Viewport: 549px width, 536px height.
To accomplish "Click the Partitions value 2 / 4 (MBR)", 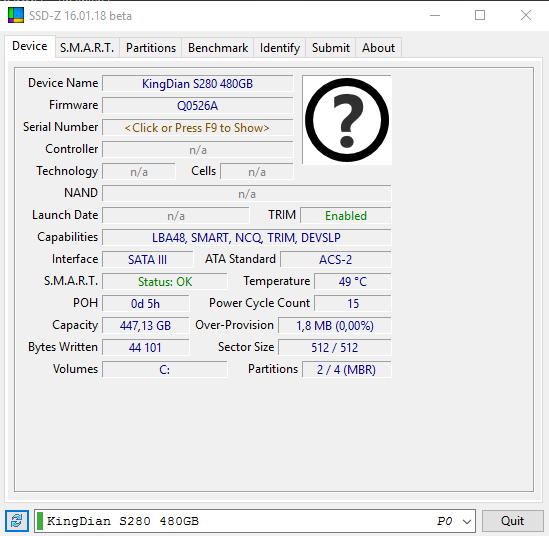I will [x=347, y=370].
